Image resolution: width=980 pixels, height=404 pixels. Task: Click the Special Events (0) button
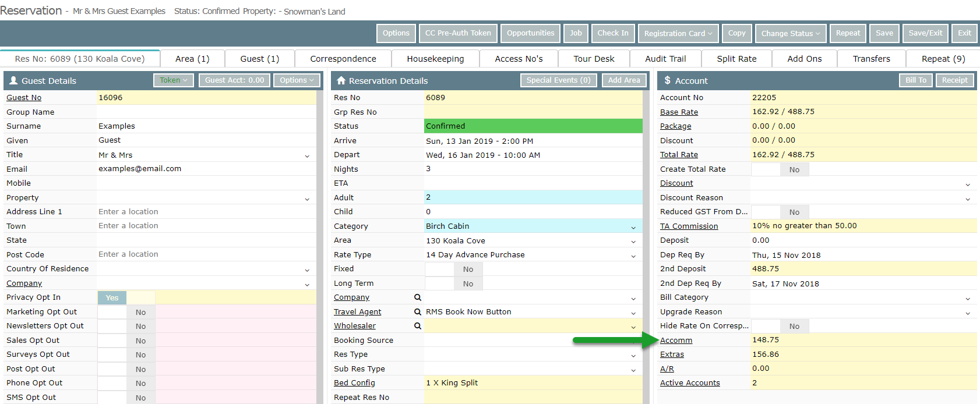click(x=558, y=80)
